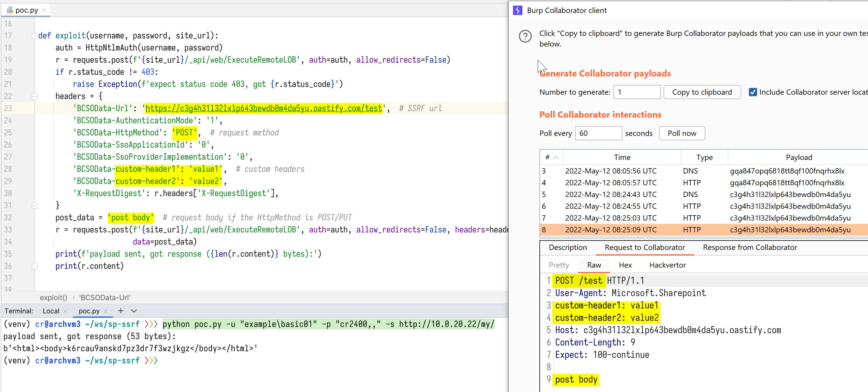
Task: Switch to the Hex view tab
Action: click(625, 265)
